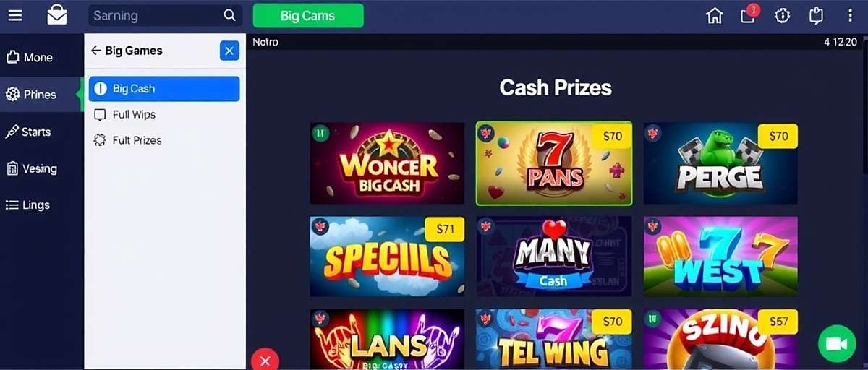Click the red X circle button
Image resolution: width=868 pixels, height=370 pixels.
coord(265,360)
